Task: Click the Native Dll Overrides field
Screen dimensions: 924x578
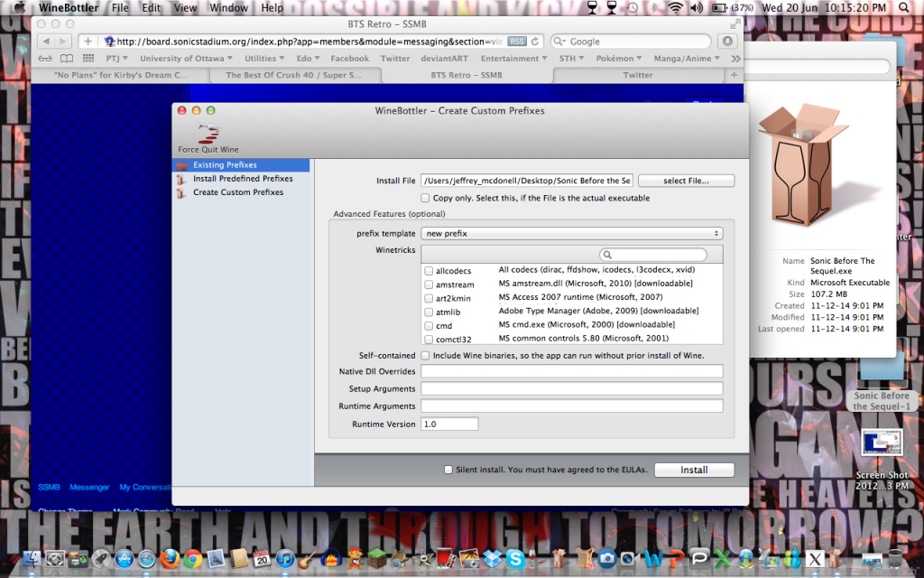Action: (571, 371)
